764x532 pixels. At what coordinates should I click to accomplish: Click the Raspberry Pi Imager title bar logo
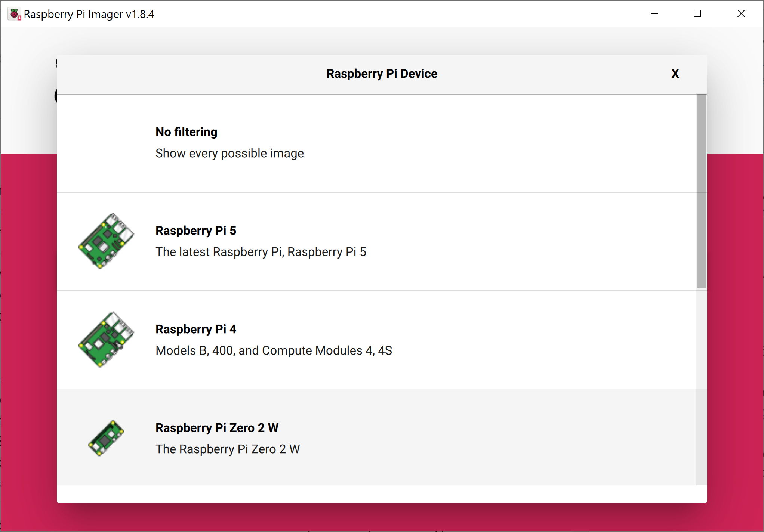[x=15, y=14]
